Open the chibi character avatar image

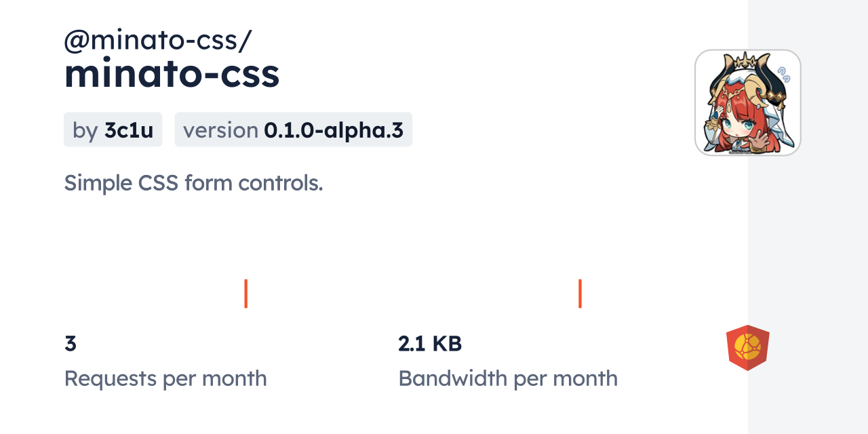747,102
